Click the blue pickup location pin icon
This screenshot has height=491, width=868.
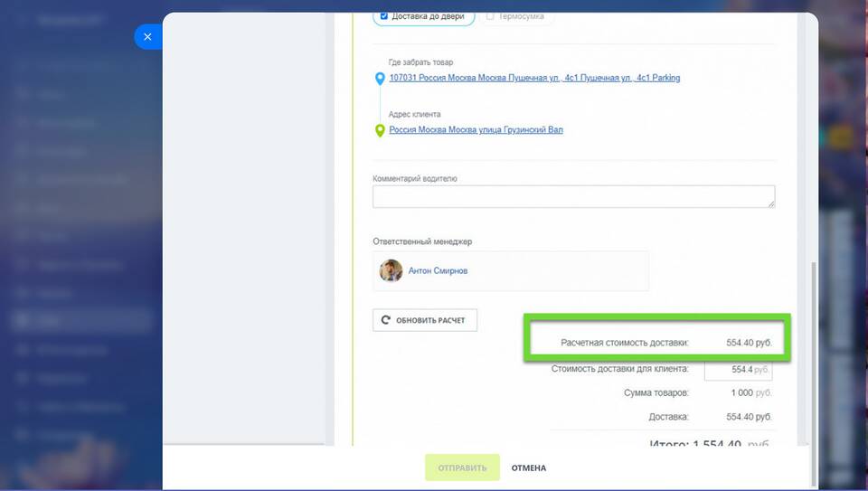click(x=380, y=80)
